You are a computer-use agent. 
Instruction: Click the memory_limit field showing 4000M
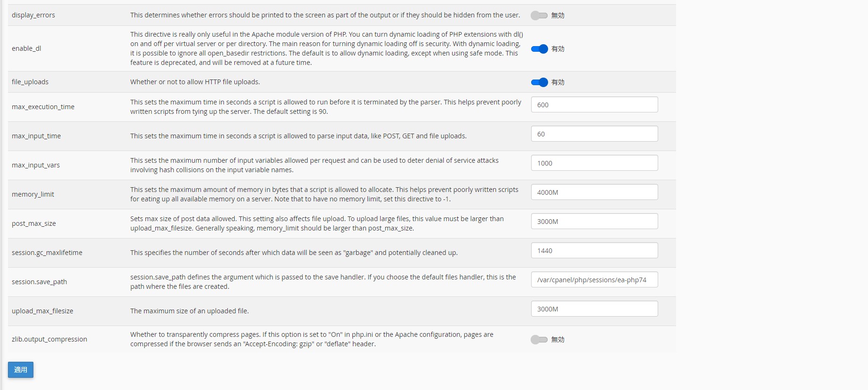click(x=594, y=192)
